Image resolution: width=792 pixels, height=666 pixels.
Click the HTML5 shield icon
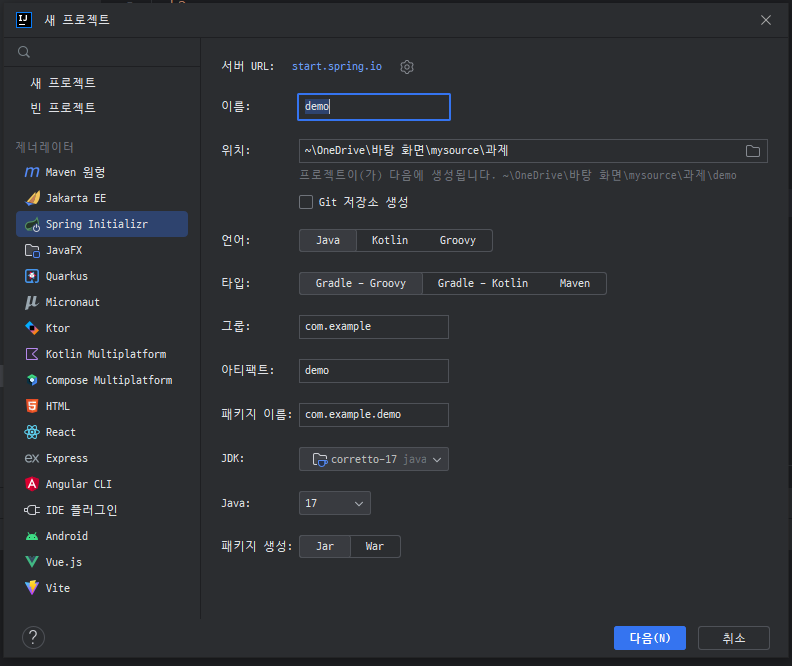[x=32, y=406]
